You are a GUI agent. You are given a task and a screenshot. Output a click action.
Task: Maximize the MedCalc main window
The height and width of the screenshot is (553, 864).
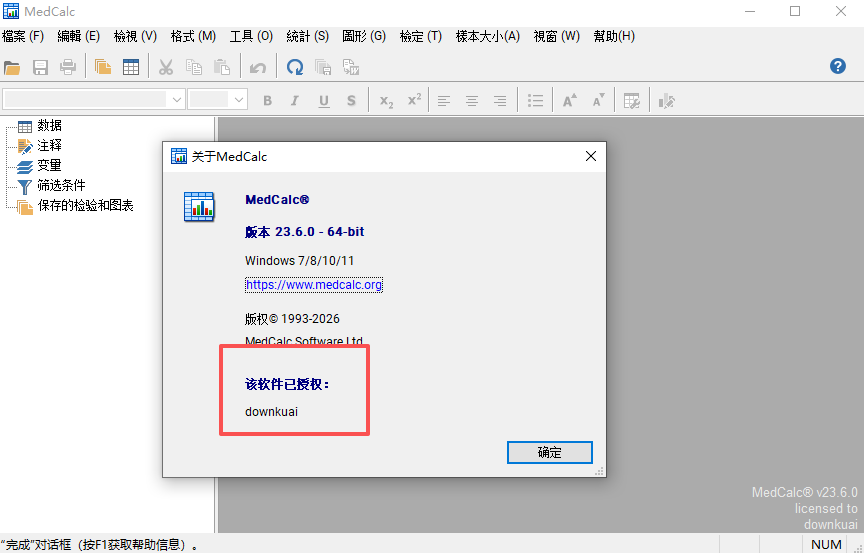tap(795, 11)
